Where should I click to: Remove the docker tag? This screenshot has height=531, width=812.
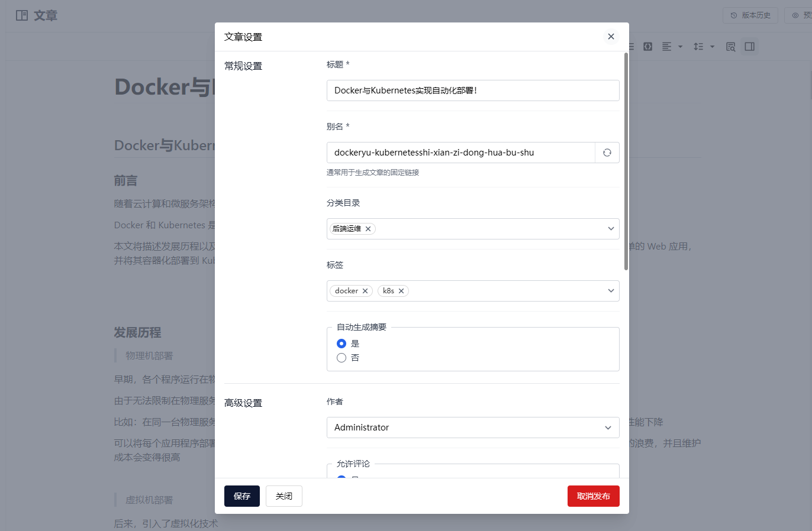(x=365, y=291)
